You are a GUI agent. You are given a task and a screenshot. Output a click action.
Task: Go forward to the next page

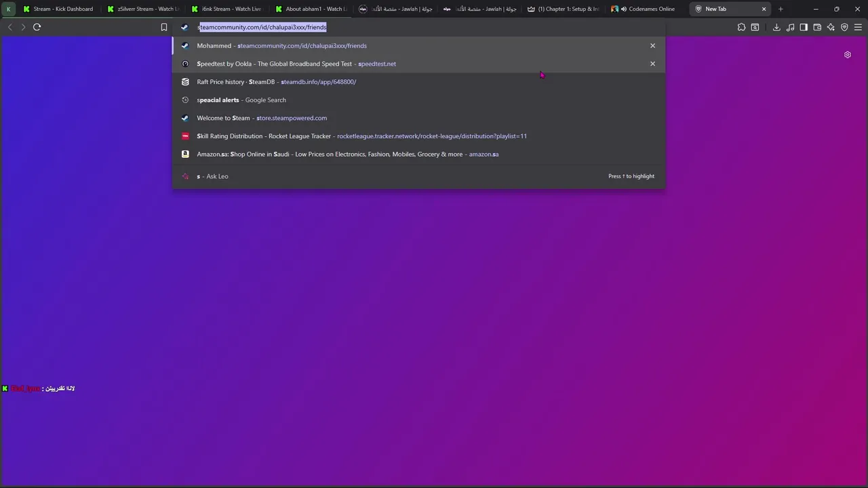tap(23, 27)
